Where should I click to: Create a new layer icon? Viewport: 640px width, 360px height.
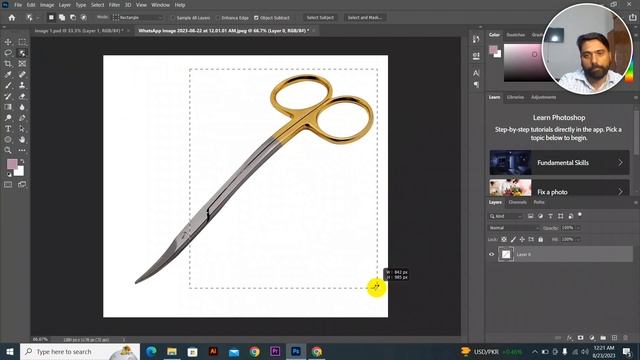(614, 338)
